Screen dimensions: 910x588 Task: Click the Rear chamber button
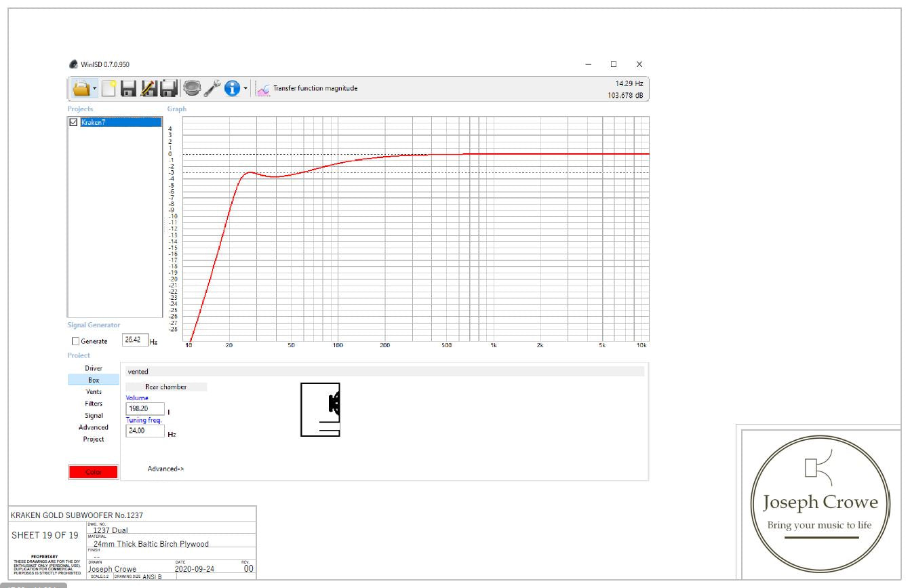click(x=165, y=387)
